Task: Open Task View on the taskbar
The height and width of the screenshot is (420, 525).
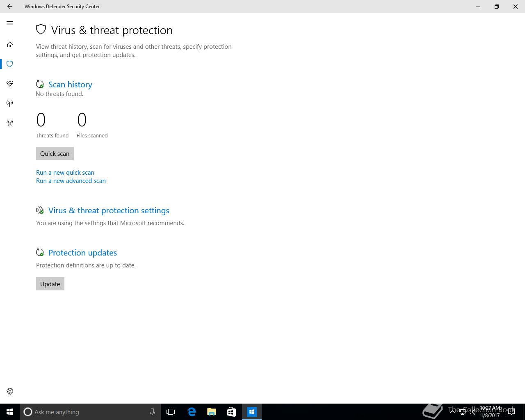Action: pyautogui.click(x=171, y=412)
